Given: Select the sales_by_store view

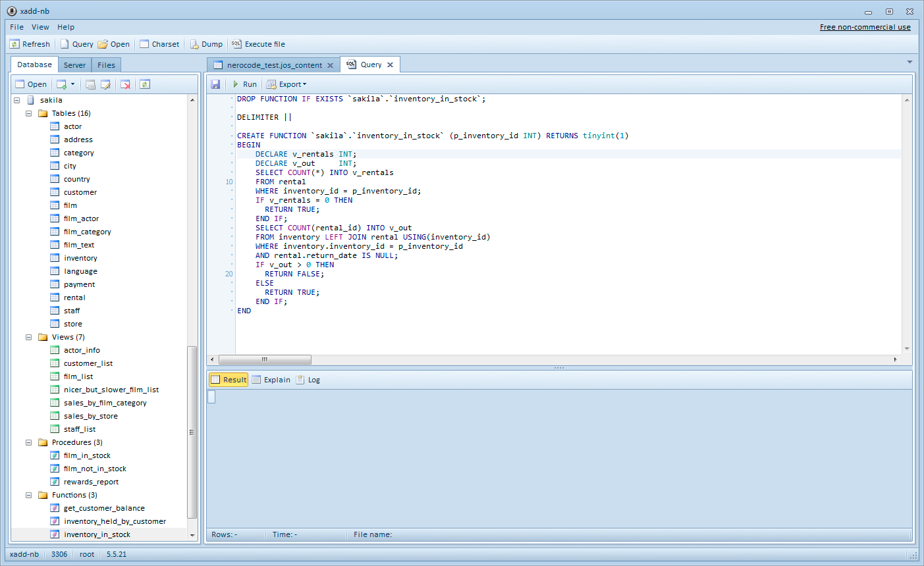Looking at the screenshot, I should [90, 416].
